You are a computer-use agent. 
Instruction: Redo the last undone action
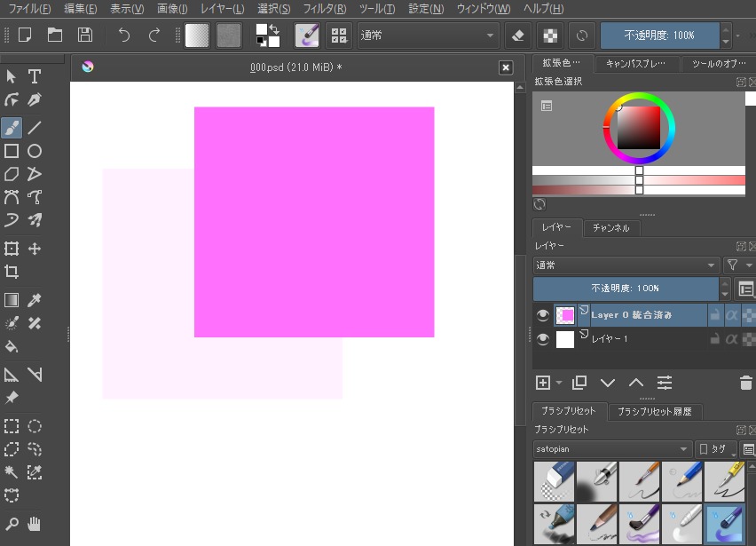pos(154,36)
